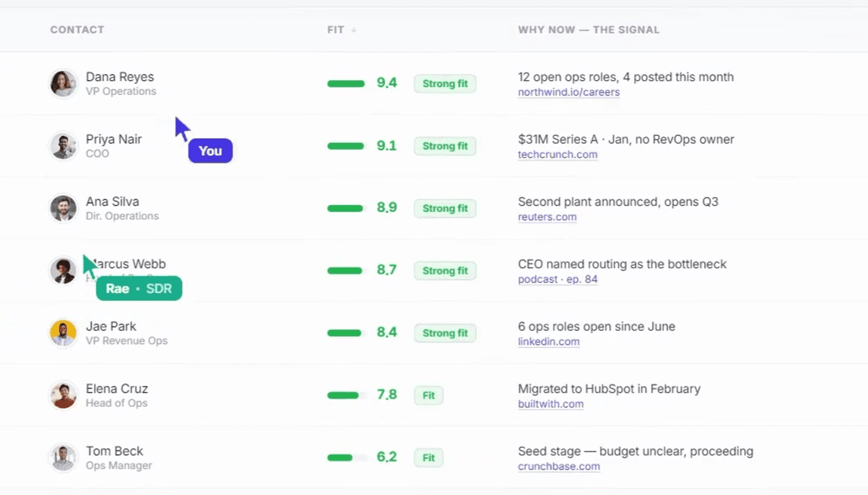Click Elena Cruz's avatar photo
This screenshot has width=868, height=495.
[63, 395]
